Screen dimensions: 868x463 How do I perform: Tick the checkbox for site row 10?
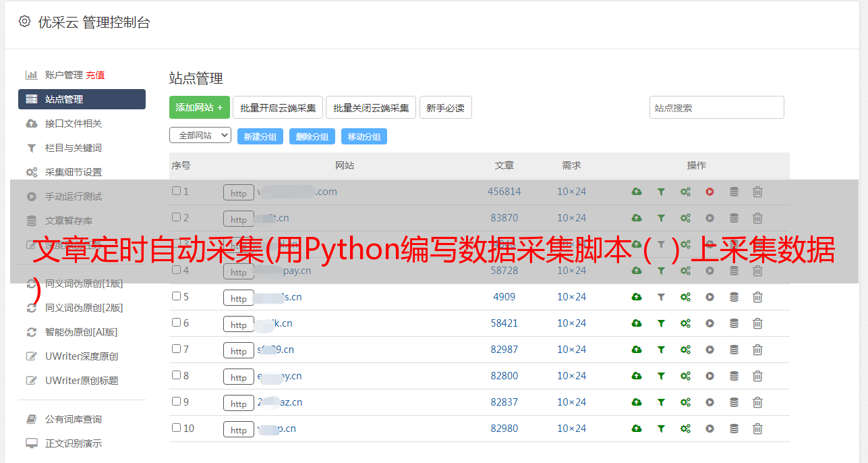[176, 428]
